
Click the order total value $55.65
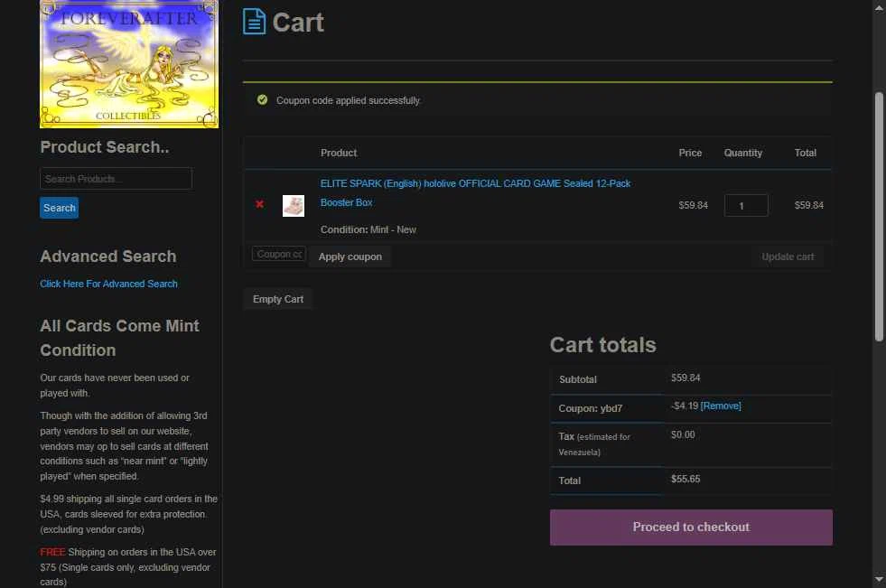[x=685, y=479]
